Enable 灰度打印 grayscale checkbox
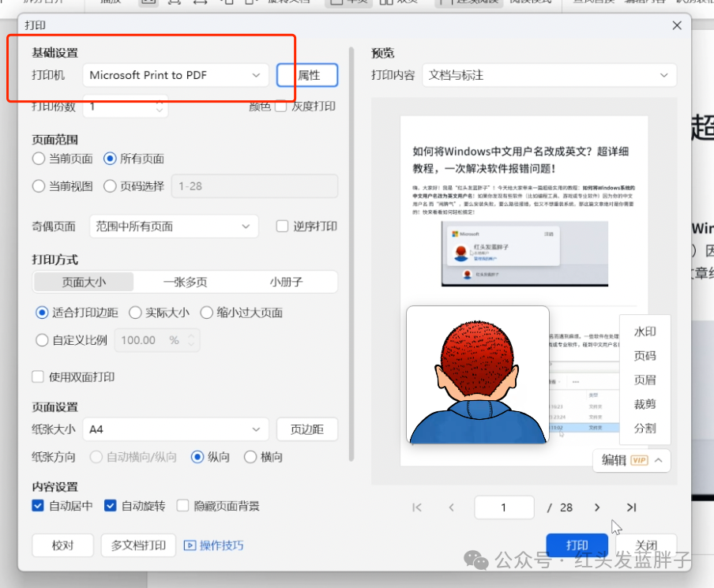 [x=280, y=107]
